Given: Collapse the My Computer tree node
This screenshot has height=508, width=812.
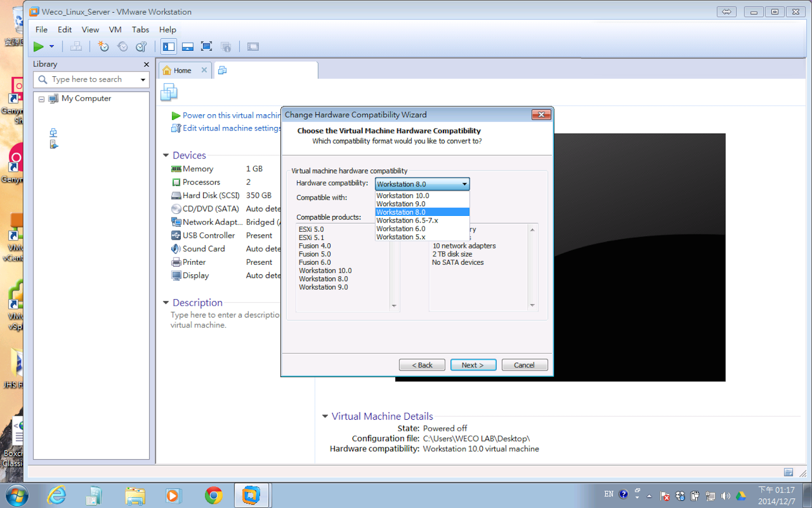Looking at the screenshot, I should (x=42, y=99).
